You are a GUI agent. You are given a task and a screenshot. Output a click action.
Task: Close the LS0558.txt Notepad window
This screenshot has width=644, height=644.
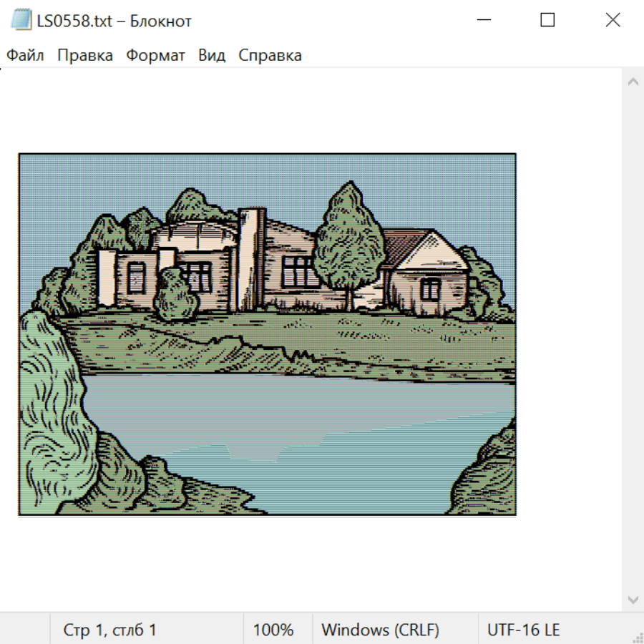613,20
